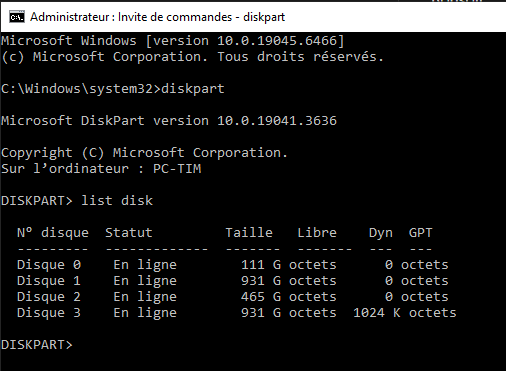The width and height of the screenshot is (506, 371).
Task: Click the last 'DISKPART>' prompt at the bottom
Action: 37,345
